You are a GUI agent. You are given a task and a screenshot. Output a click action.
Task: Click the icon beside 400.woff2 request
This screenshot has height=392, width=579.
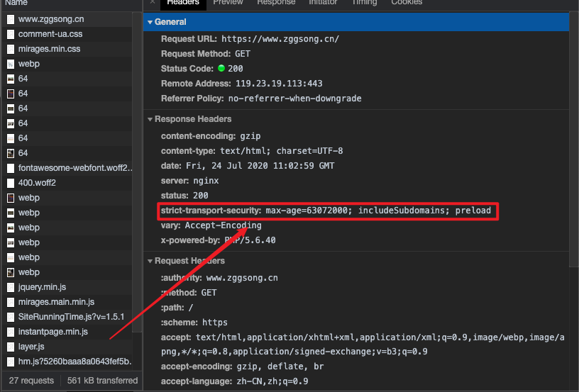coord(11,183)
